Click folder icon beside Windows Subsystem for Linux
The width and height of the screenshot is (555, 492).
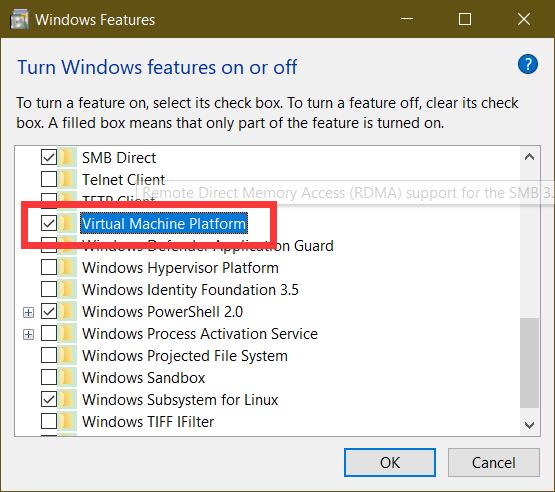[67, 400]
